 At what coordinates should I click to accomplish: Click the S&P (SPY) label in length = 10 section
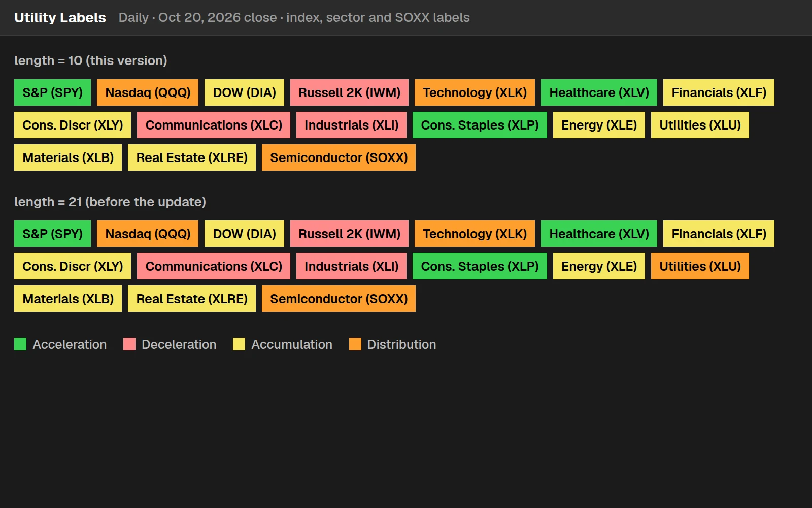(52, 92)
